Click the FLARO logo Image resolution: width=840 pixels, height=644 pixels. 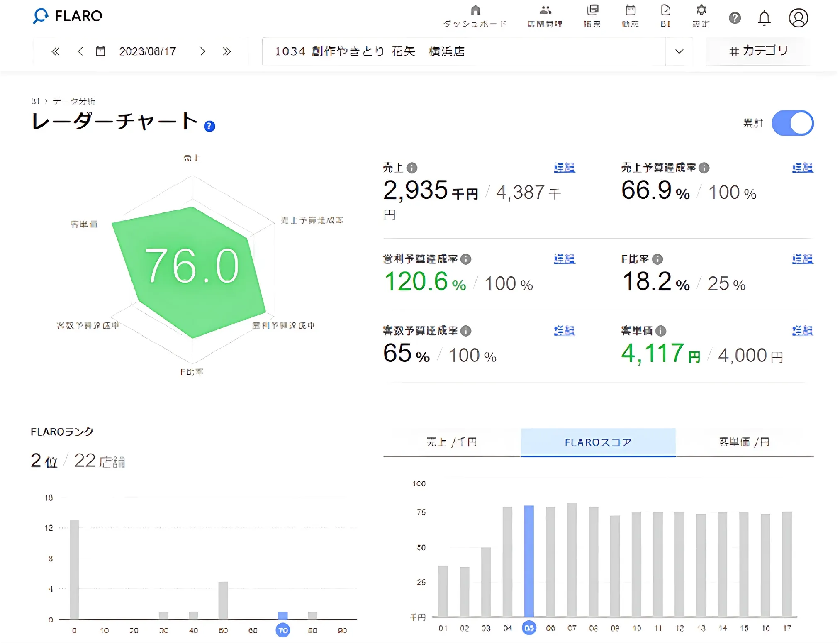68,16
